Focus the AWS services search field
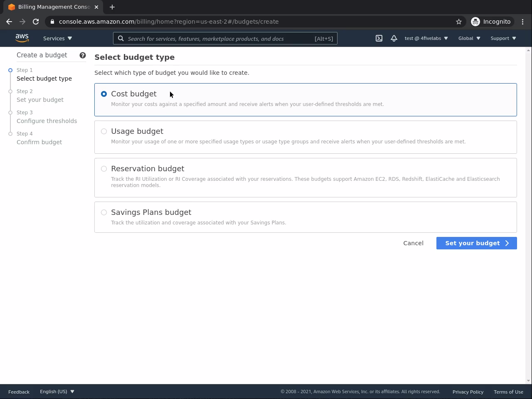 click(225, 39)
